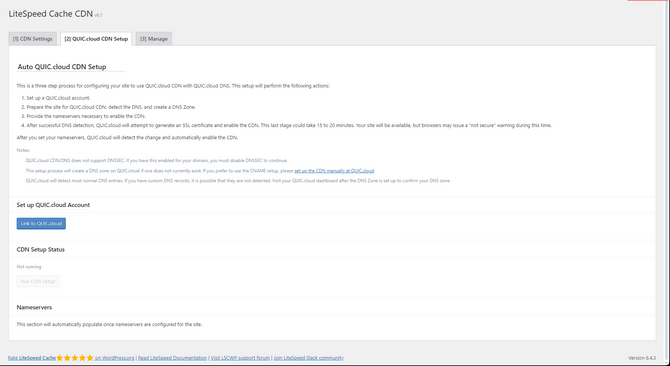Click the disabled Run CDN Setup button
Image resolution: width=670 pixels, height=366 pixels.
tap(38, 281)
